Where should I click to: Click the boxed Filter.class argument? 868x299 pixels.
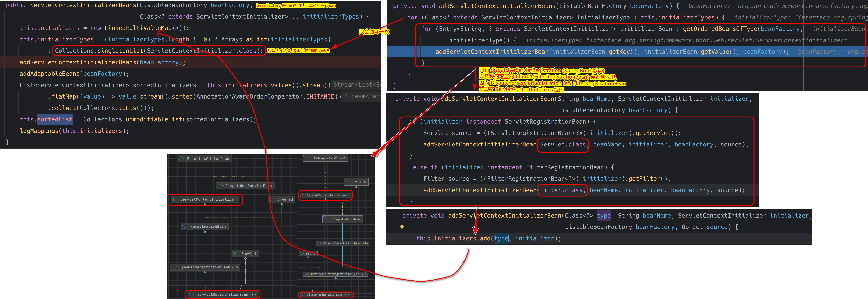[x=561, y=190]
